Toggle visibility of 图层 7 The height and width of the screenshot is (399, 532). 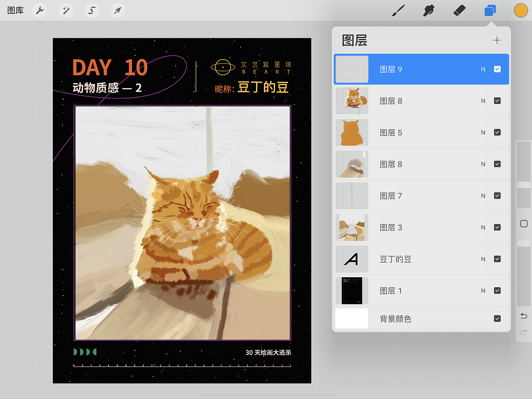point(497,195)
